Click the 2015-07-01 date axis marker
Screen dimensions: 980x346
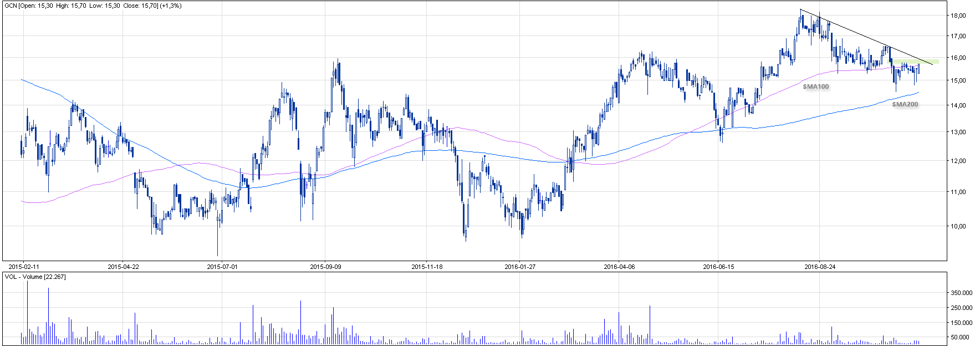pyautogui.click(x=222, y=267)
